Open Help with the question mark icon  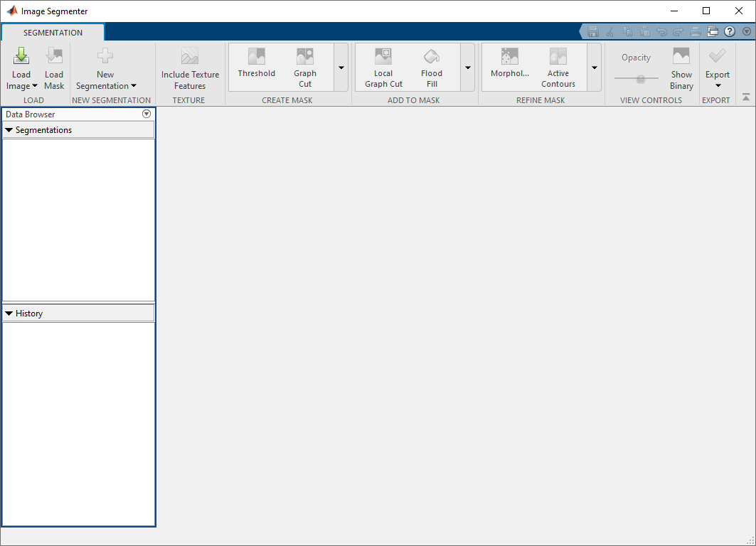point(730,31)
